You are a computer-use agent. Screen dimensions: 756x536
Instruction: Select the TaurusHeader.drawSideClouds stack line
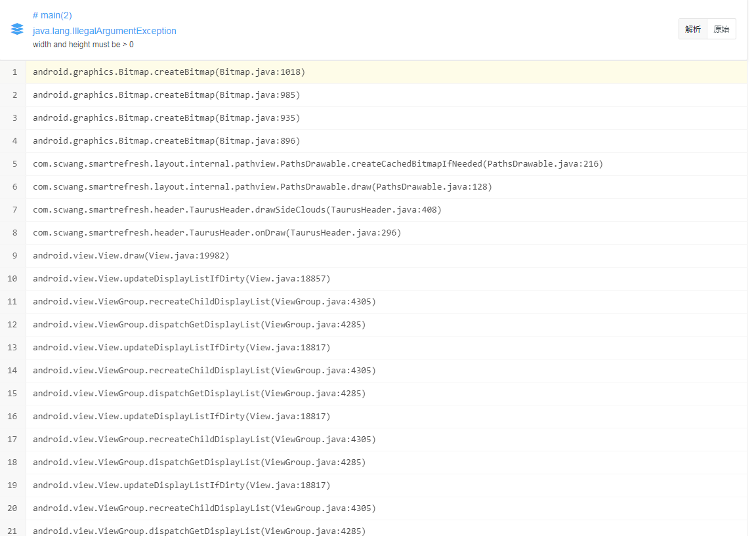pos(386,210)
